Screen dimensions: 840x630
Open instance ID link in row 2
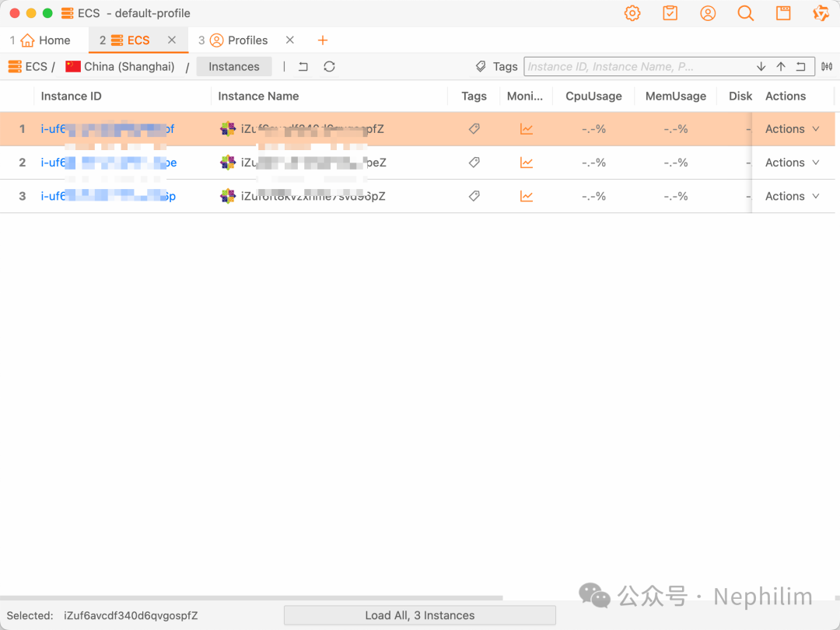109,163
